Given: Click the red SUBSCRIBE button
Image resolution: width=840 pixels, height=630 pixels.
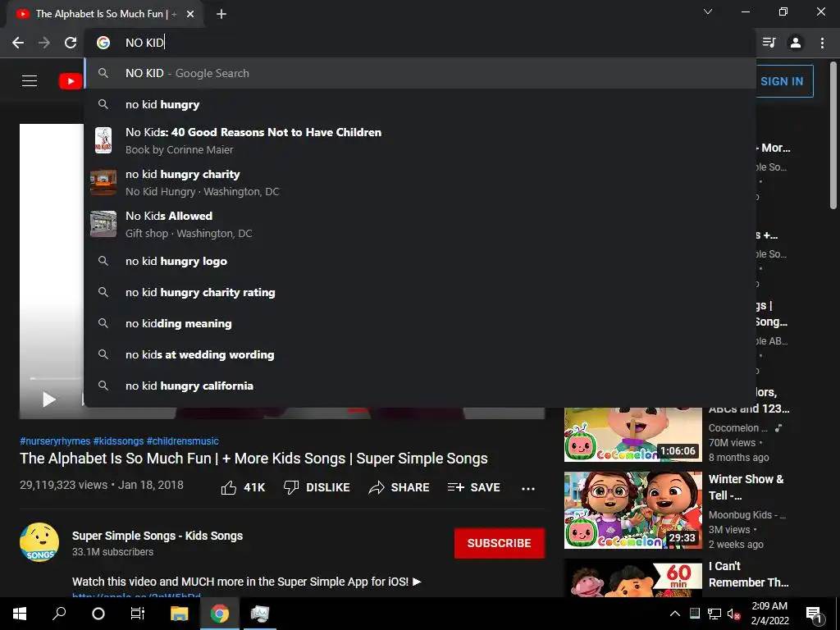Looking at the screenshot, I should pos(500,543).
